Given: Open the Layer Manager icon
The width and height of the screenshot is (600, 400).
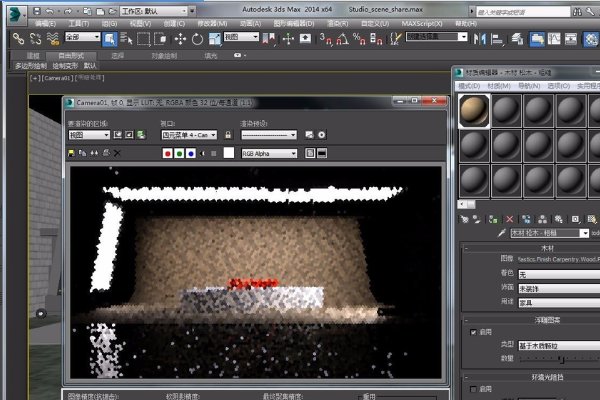Looking at the screenshot, I should (518, 39).
